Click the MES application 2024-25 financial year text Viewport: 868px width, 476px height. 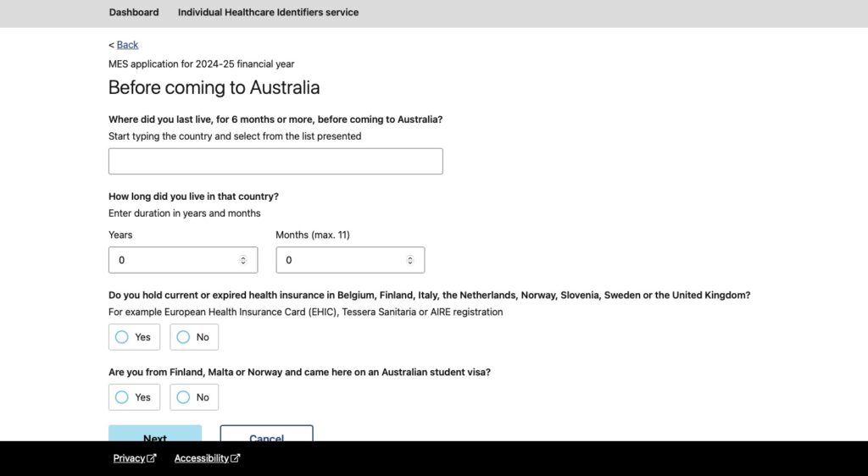pyautogui.click(x=202, y=64)
